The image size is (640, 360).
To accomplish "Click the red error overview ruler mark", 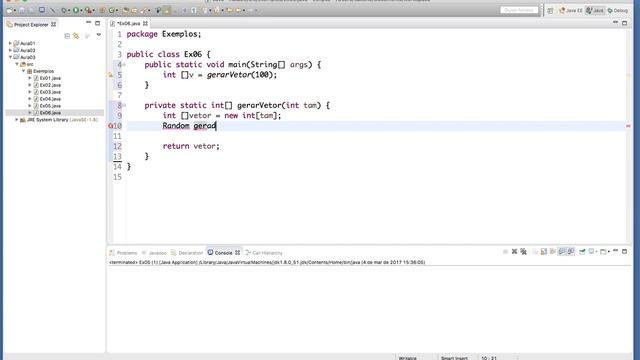I will coord(628,126).
